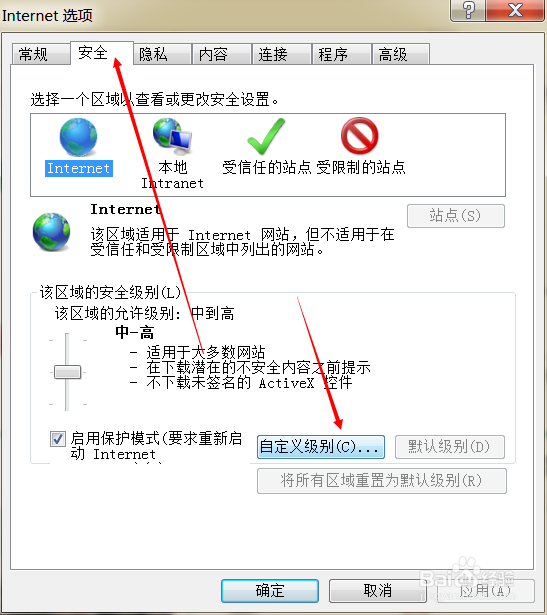Click 将所有区域重置为默认级别(R) button
The width and height of the screenshot is (547, 615).
382,481
